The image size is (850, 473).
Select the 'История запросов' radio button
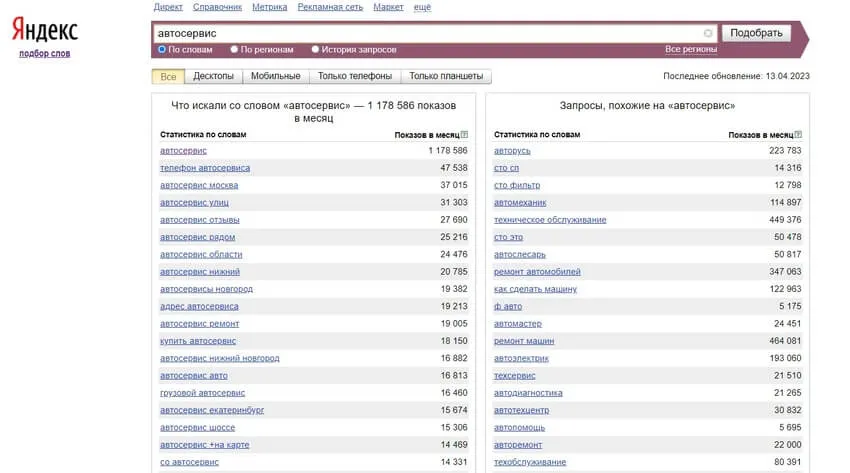pos(316,49)
